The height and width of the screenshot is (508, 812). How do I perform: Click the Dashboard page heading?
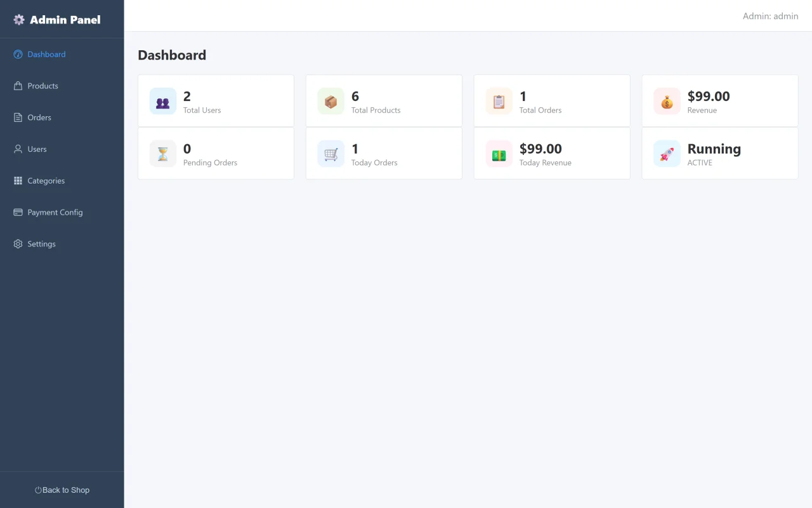pos(172,55)
